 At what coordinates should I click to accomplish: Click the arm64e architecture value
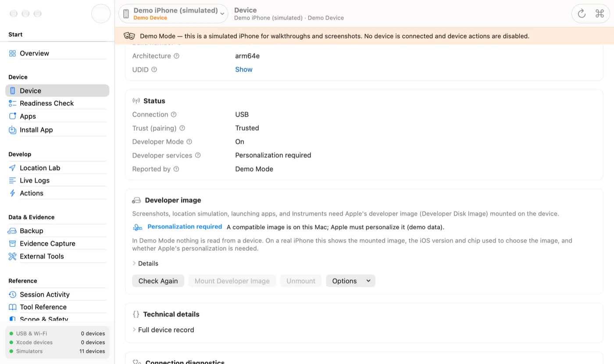247,56
